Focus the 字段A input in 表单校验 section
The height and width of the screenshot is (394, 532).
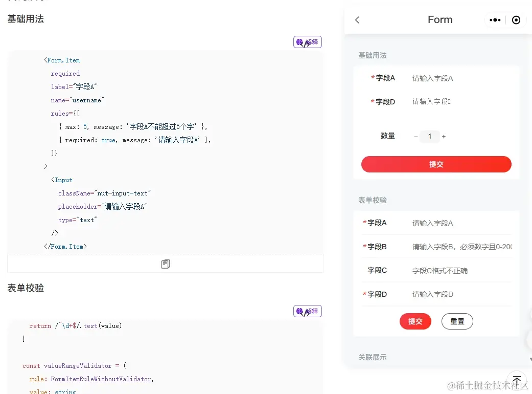point(461,223)
